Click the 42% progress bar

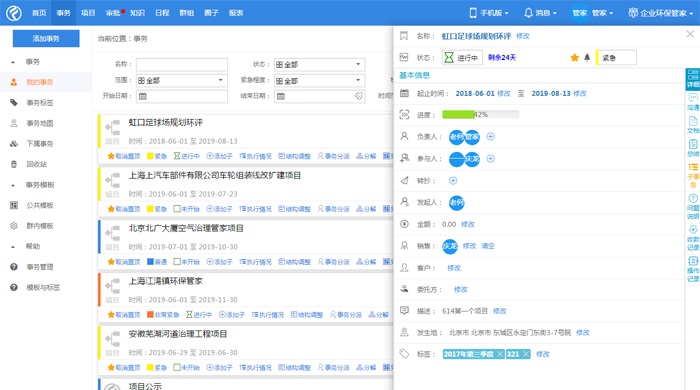coord(480,115)
